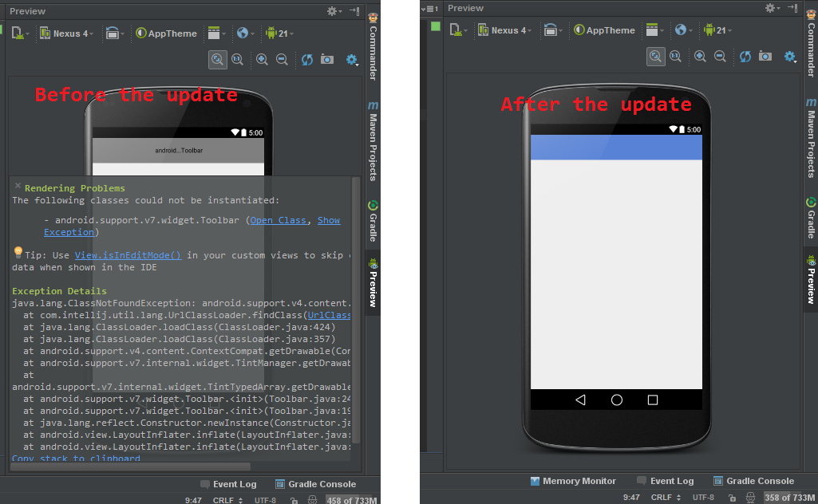Hide the left Preview panel with arrow icon
The height and width of the screenshot is (504, 818).
354,11
